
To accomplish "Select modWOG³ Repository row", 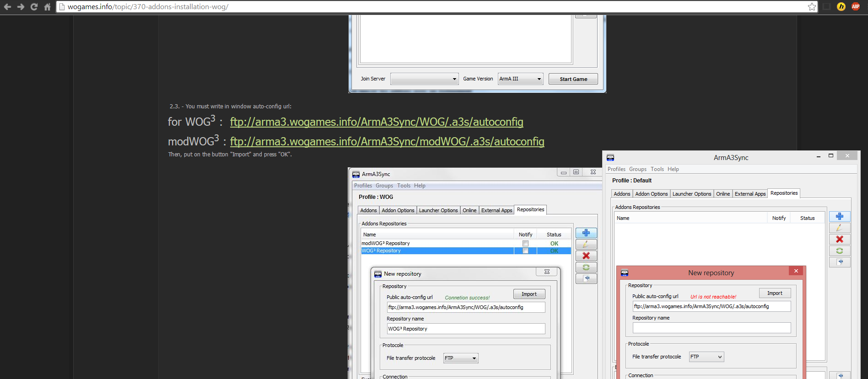I will tap(466, 243).
